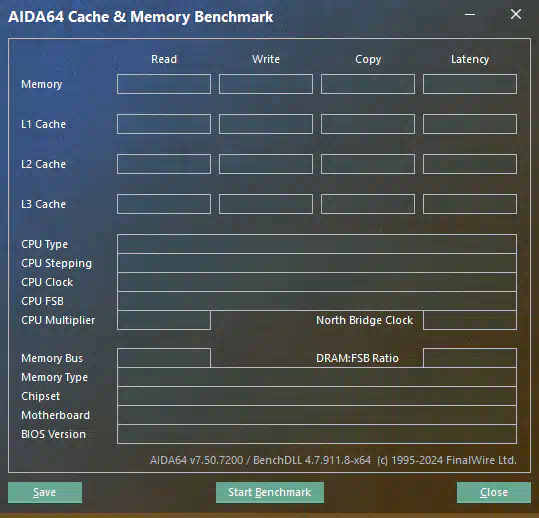Click the AIDA64 version text line

(333, 460)
